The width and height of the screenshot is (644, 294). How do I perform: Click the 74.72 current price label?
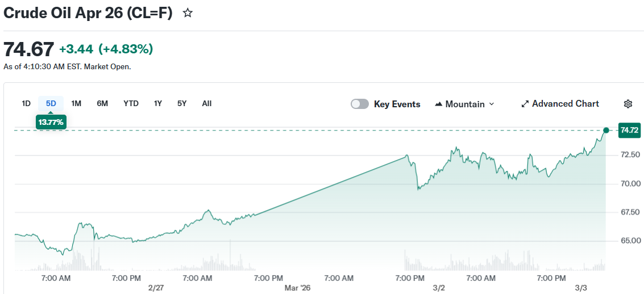629,131
